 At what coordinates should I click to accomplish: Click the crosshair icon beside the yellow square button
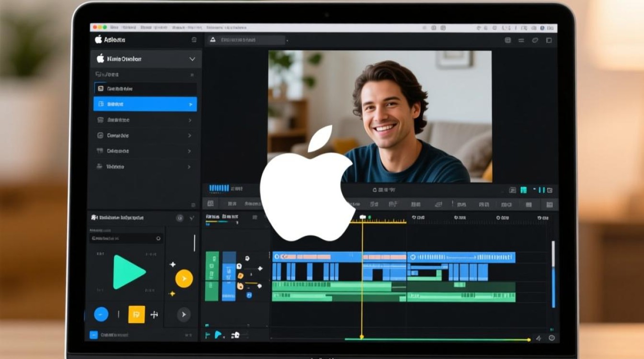pyautogui.click(x=154, y=314)
